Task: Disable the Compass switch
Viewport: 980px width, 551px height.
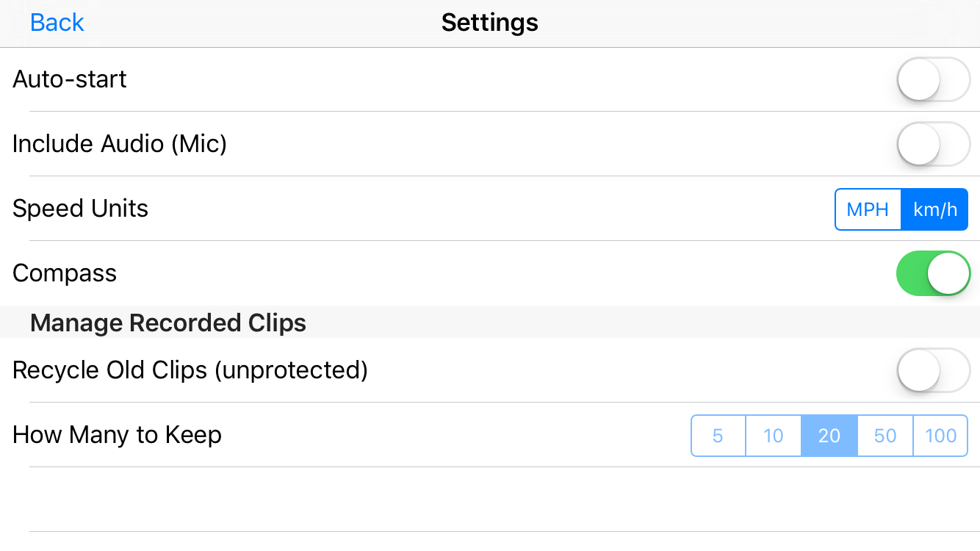Action: click(933, 273)
